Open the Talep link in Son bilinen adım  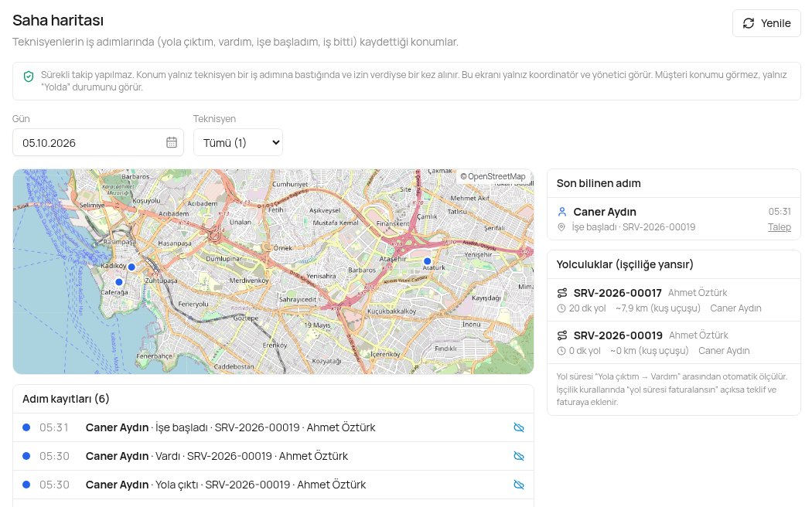[x=780, y=227]
